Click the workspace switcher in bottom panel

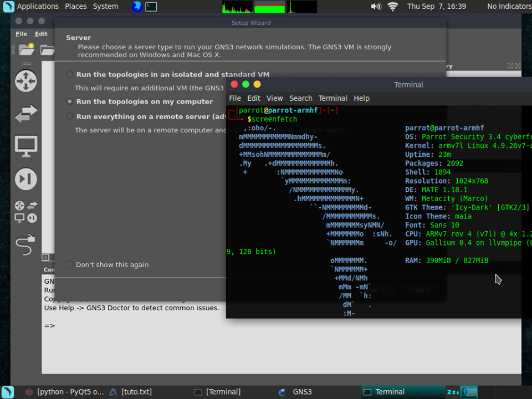pyautogui.click(x=469, y=392)
